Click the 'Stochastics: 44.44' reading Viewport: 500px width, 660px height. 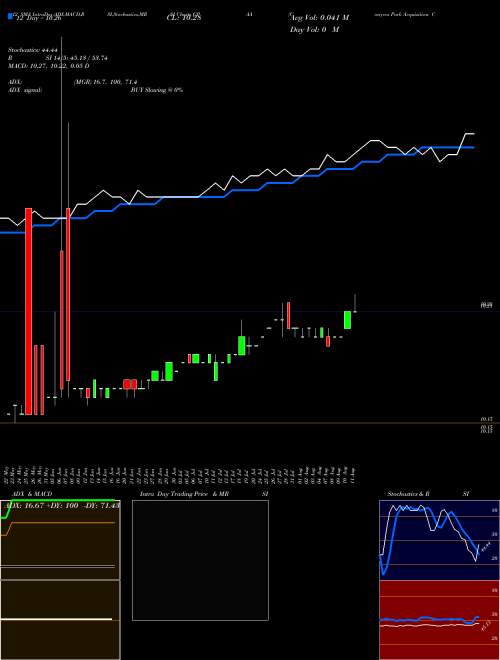[32, 50]
